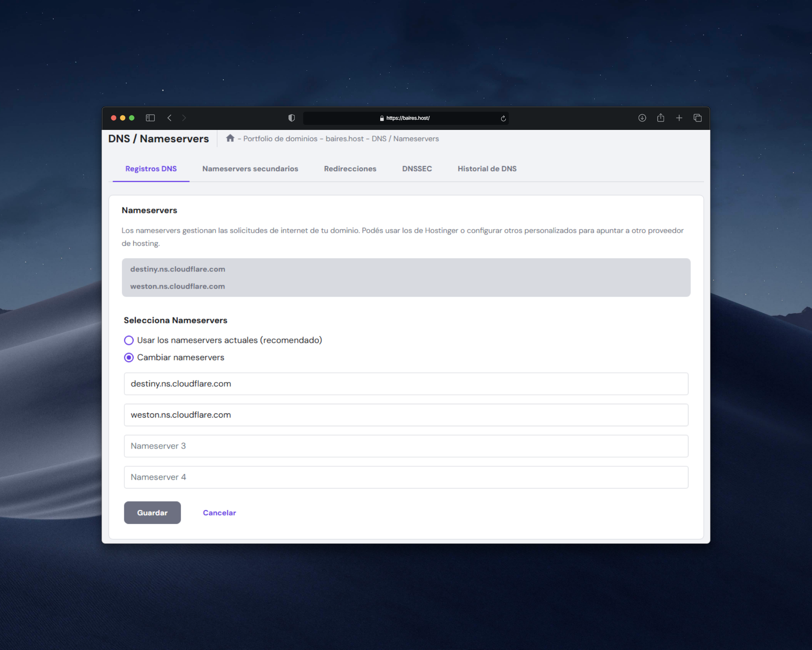Viewport: 812px width, 650px height.
Task: Switch to the DNSSEC tab
Action: tap(417, 169)
